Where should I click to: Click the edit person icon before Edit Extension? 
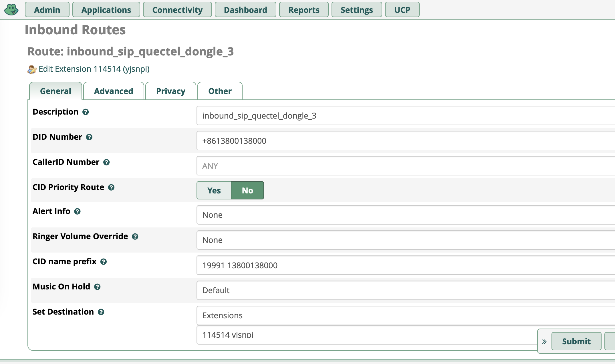point(32,69)
